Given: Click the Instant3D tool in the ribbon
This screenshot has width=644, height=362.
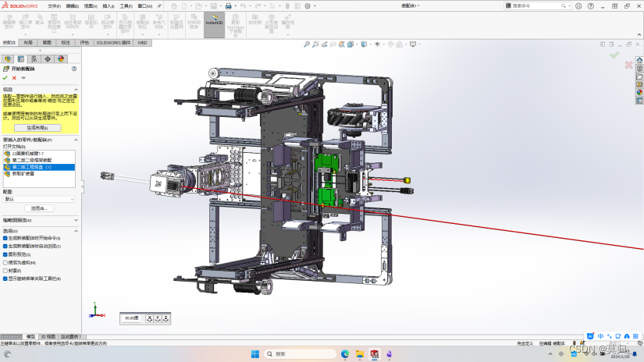Looking at the screenshot, I should (215, 25).
